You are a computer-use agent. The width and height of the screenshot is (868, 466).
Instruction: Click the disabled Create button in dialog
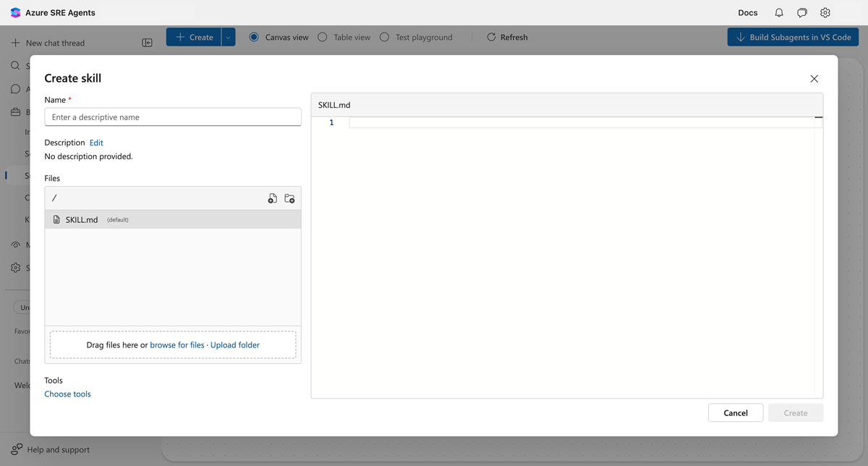[x=796, y=412]
